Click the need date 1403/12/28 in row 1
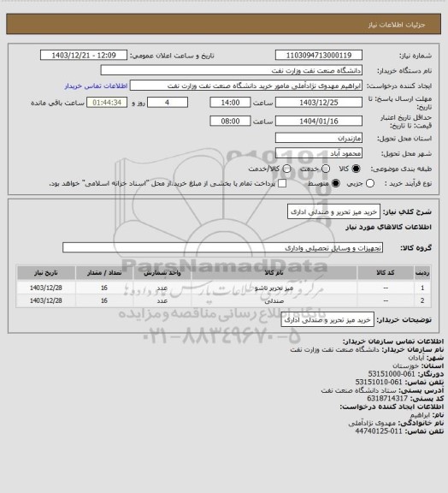 (46, 288)
